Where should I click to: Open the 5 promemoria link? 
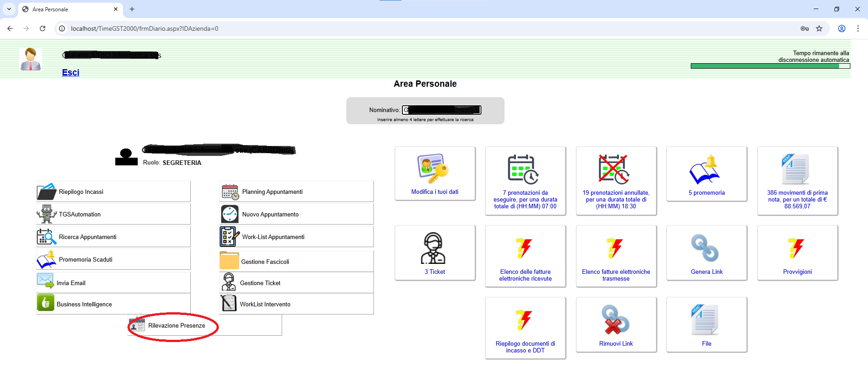pyautogui.click(x=706, y=192)
